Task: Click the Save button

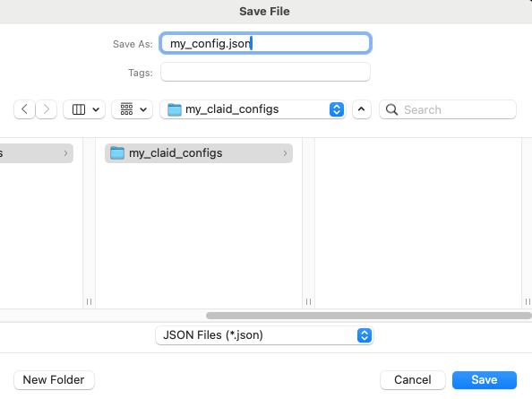Action: click(x=485, y=380)
